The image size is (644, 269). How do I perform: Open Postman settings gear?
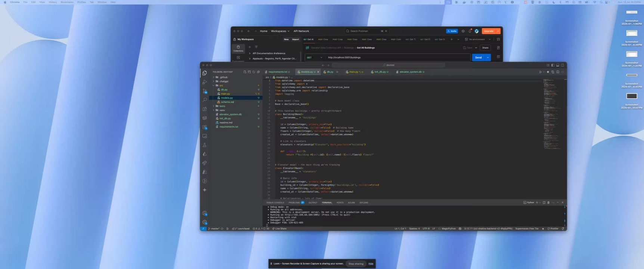(x=463, y=31)
